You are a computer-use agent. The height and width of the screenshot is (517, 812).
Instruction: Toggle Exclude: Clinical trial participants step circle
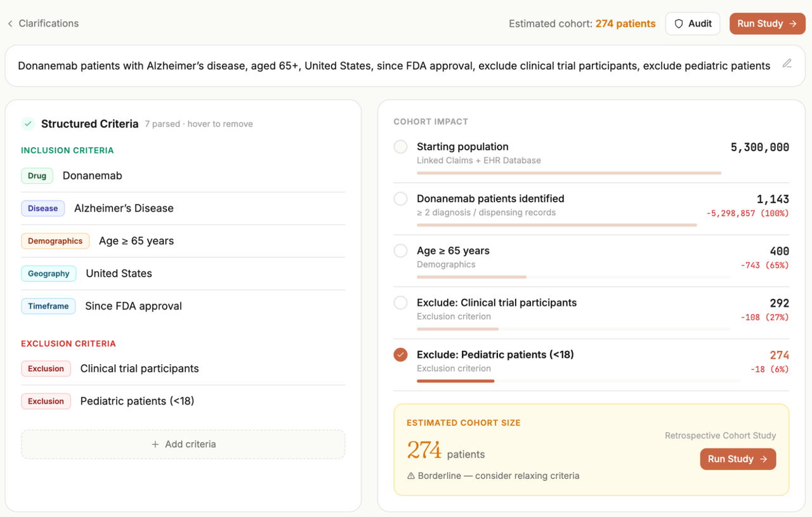tap(400, 303)
